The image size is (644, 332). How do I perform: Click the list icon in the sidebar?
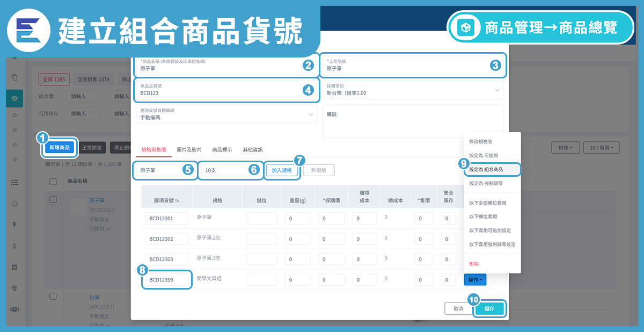pyautogui.click(x=14, y=182)
